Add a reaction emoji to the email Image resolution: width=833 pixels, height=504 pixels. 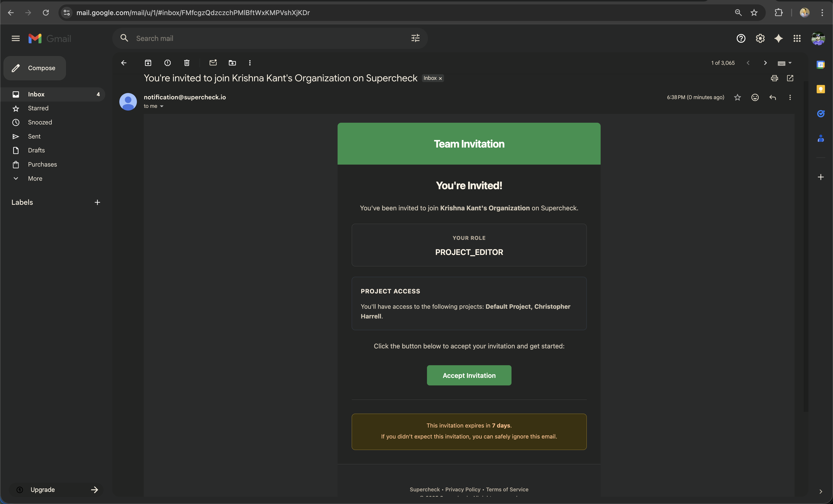[x=755, y=97]
